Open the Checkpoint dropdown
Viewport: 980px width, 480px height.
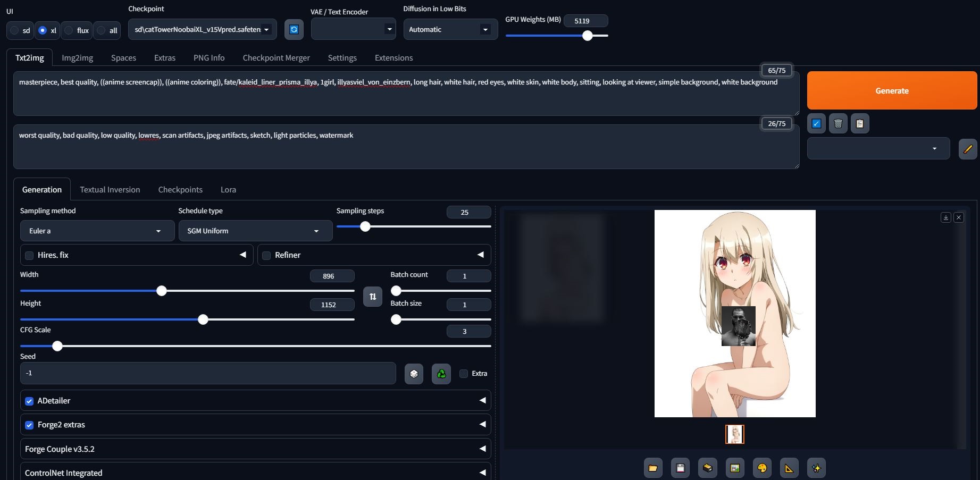(202, 29)
